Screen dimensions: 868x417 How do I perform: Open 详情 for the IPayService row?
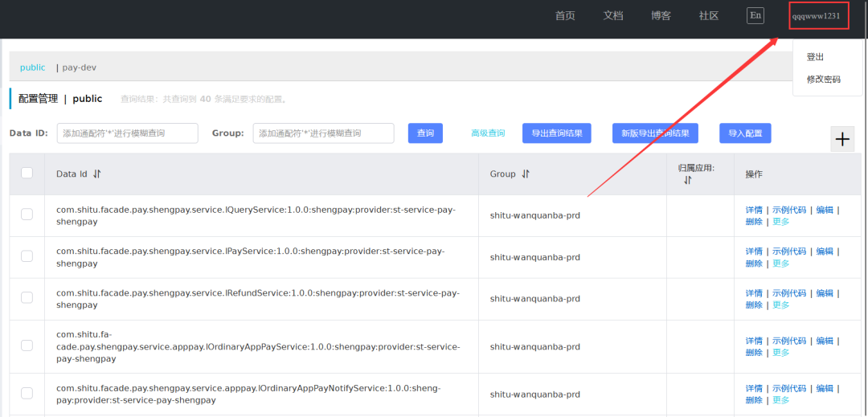(754, 251)
